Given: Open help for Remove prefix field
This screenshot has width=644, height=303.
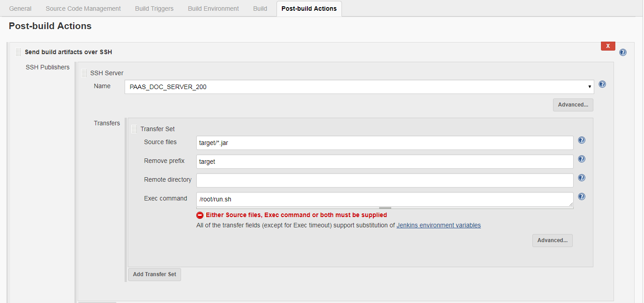Looking at the screenshot, I should click(582, 159).
